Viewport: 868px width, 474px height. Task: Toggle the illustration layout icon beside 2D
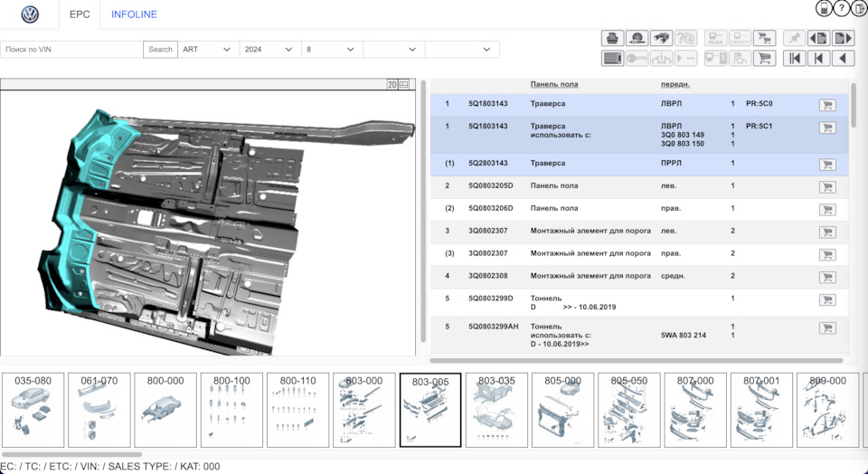404,84
